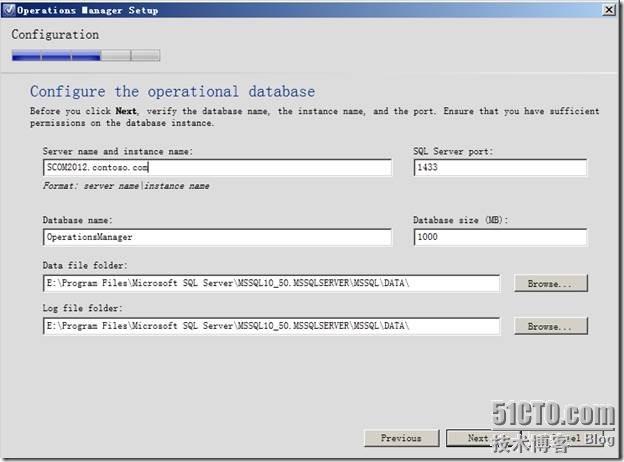Viewport: 624px width, 462px height.
Task: Click the 'Before you click Next' instructions text
Action: point(314,117)
